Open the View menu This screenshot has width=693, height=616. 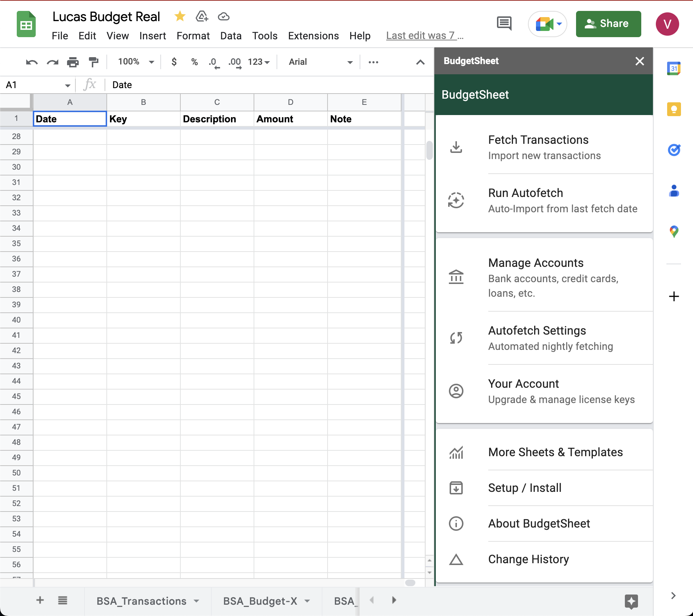click(x=117, y=36)
